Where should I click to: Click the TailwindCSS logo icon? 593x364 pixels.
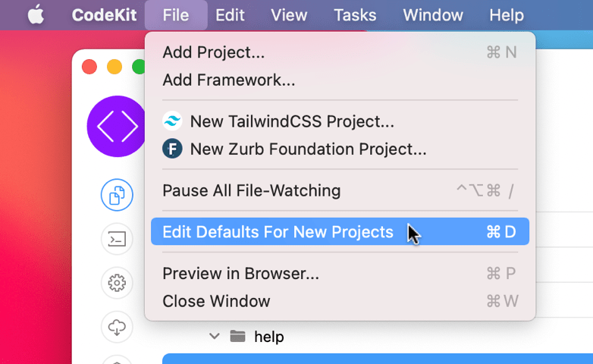point(172,121)
